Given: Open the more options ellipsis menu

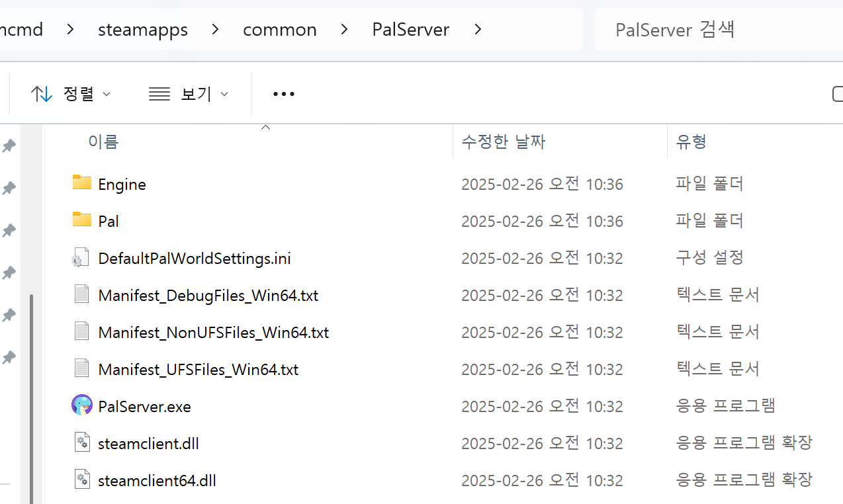Looking at the screenshot, I should click(x=284, y=94).
